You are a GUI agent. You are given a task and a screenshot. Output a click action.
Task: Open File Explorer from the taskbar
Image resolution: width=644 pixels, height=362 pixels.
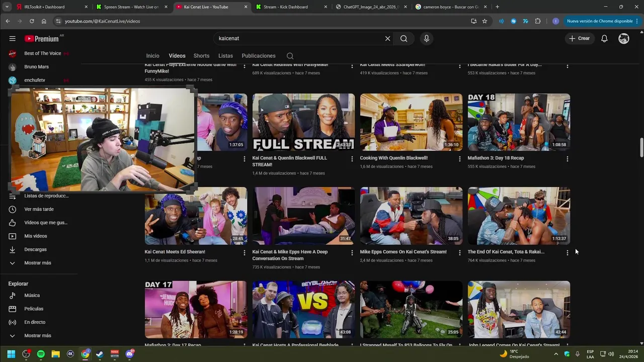click(x=55, y=354)
